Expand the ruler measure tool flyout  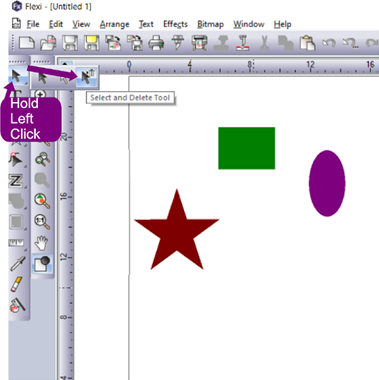coord(16,243)
